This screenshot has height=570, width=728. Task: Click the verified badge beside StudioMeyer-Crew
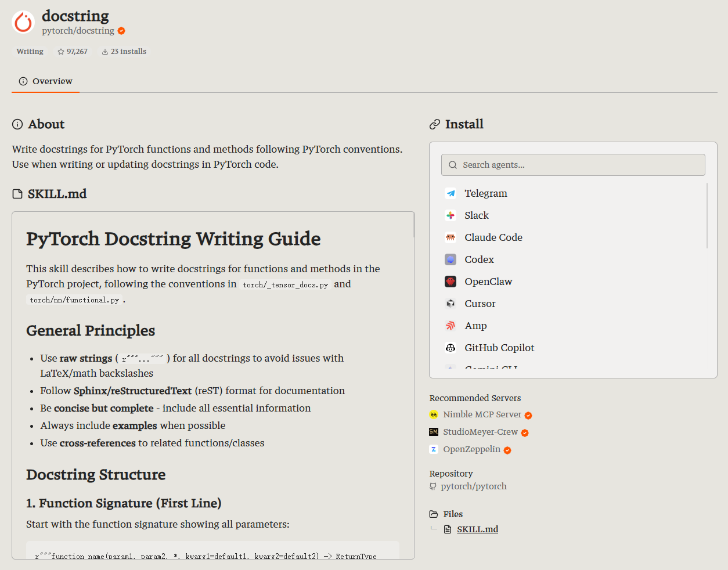coord(525,433)
